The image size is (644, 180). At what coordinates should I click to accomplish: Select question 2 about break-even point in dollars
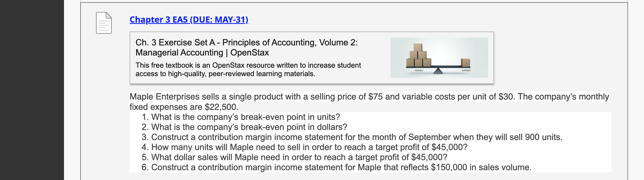[x=249, y=127]
